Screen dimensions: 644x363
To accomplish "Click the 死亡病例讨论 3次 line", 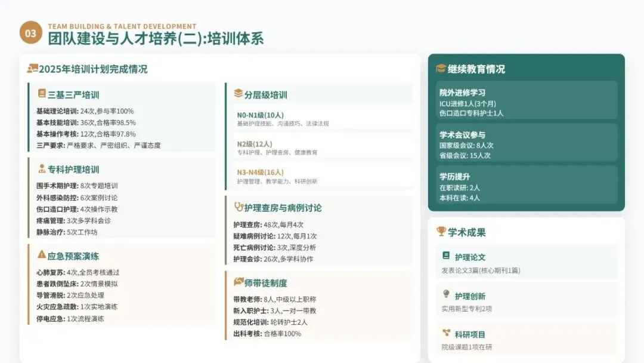I will pyautogui.click(x=275, y=248).
